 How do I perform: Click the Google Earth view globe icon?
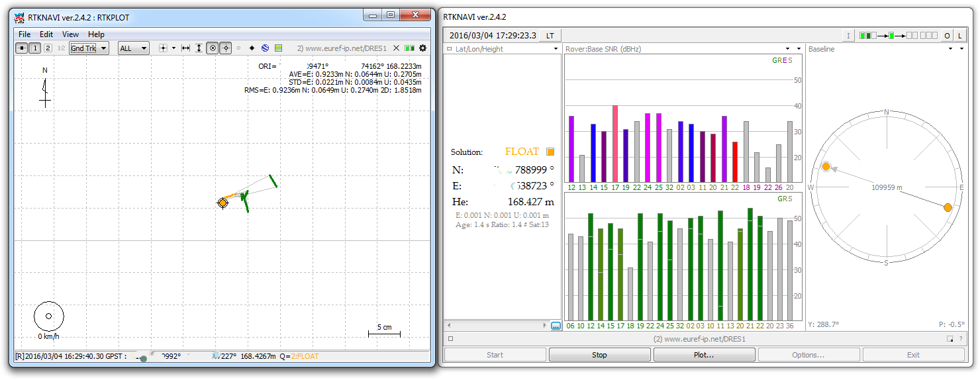[265, 48]
